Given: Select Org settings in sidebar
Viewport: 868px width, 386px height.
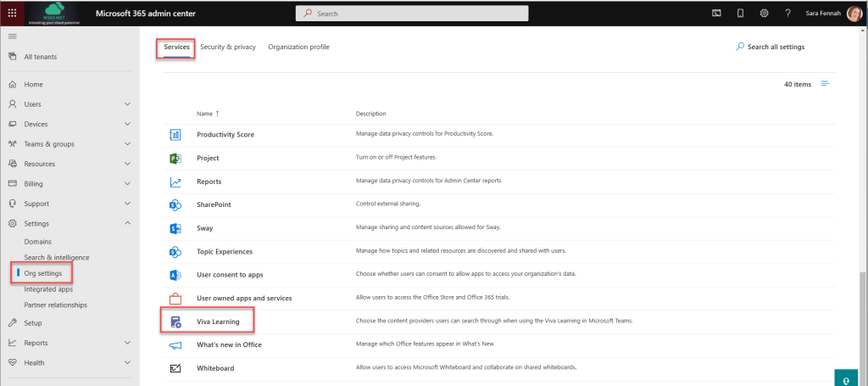Looking at the screenshot, I should point(43,273).
